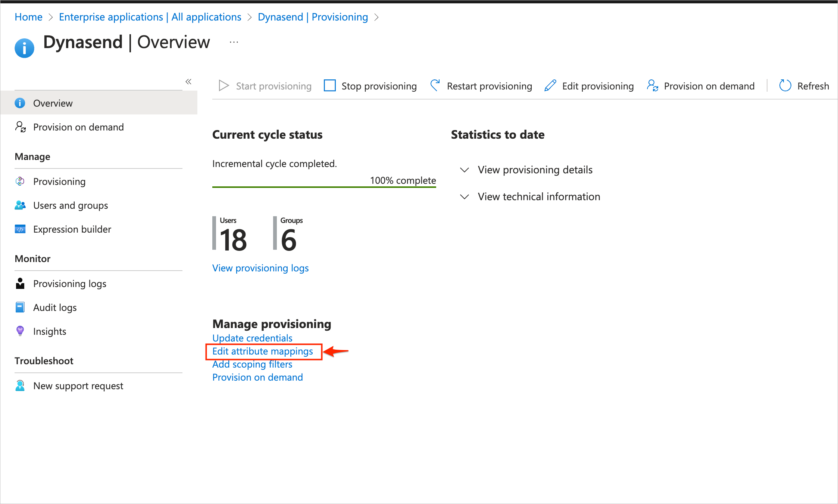
Task: Click the Stop provisioning square button
Action: [330, 86]
